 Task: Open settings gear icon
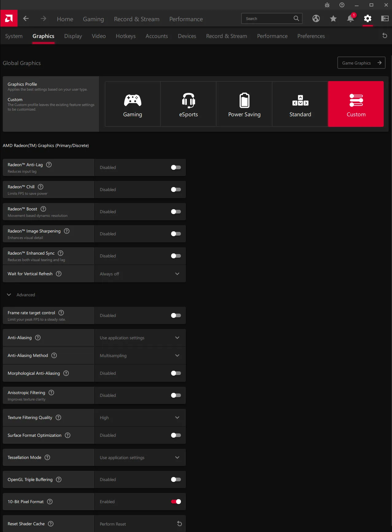[368, 19]
